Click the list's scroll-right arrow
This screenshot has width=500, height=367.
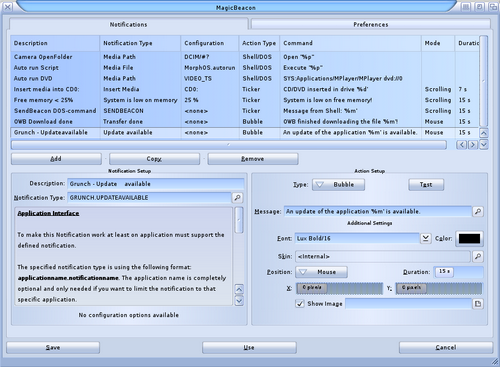click(x=472, y=145)
